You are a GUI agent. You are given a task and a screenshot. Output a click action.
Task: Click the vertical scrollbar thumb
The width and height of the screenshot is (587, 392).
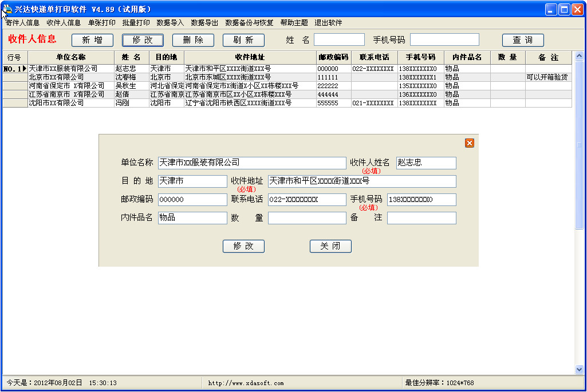pos(579,145)
